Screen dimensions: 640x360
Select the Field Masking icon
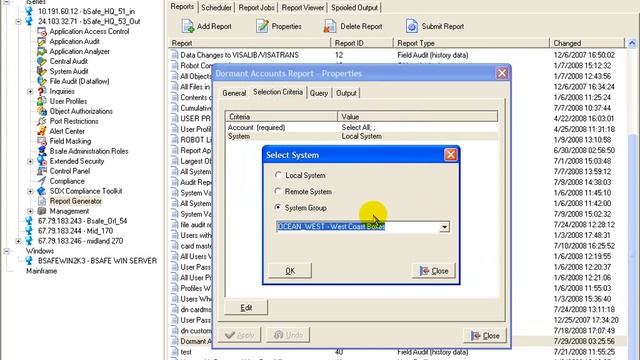point(42,141)
